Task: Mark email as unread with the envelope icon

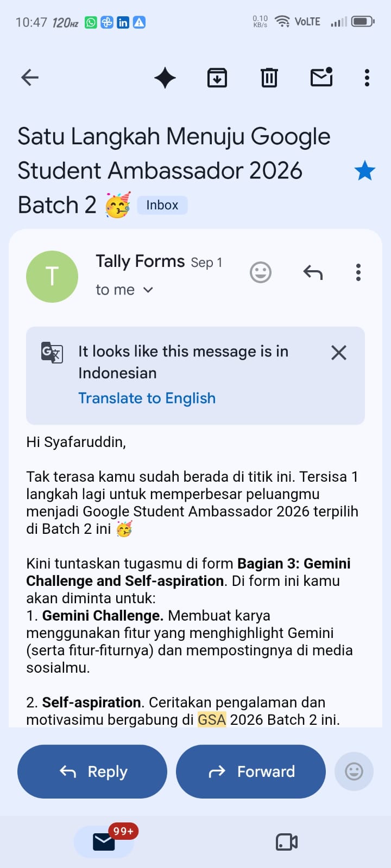Action: 321,77
